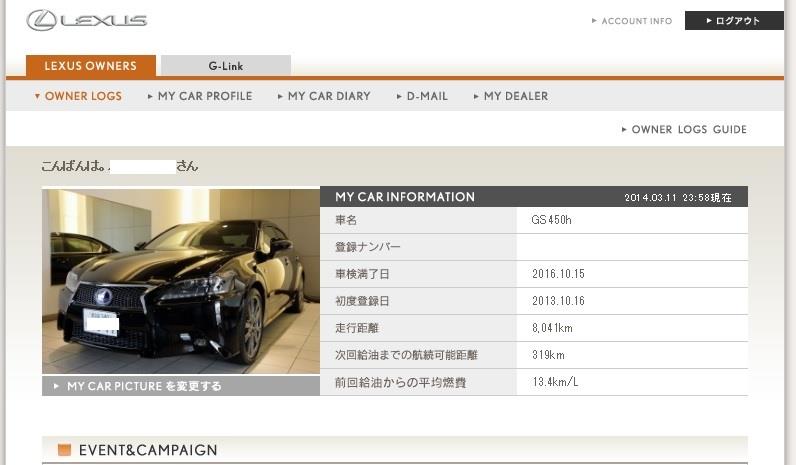Click the 走行距離 label

(x=357, y=328)
